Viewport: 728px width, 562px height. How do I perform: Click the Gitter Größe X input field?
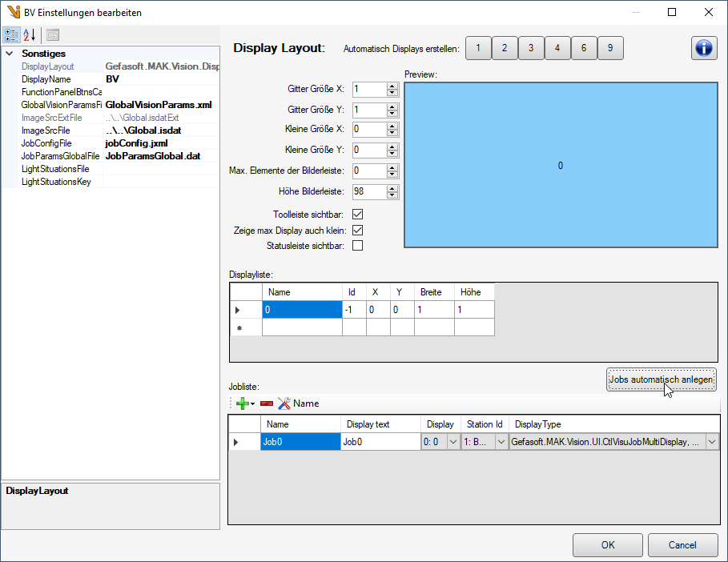click(369, 89)
